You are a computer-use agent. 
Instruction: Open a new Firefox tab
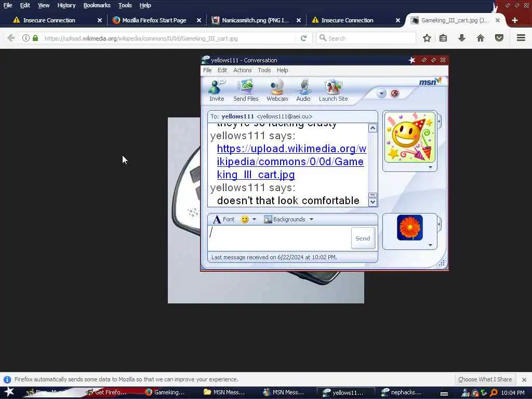[515, 20]
